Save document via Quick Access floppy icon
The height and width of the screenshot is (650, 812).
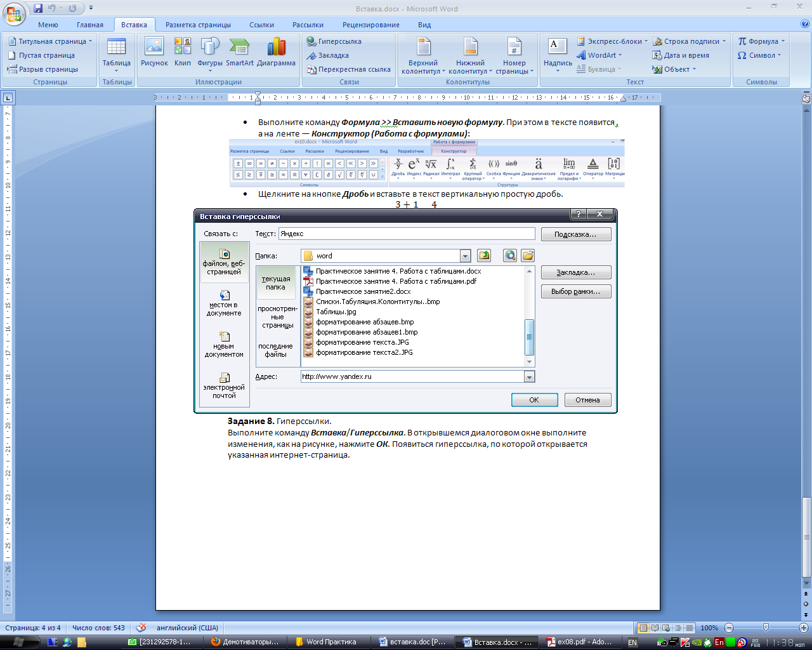pos(38,8)
